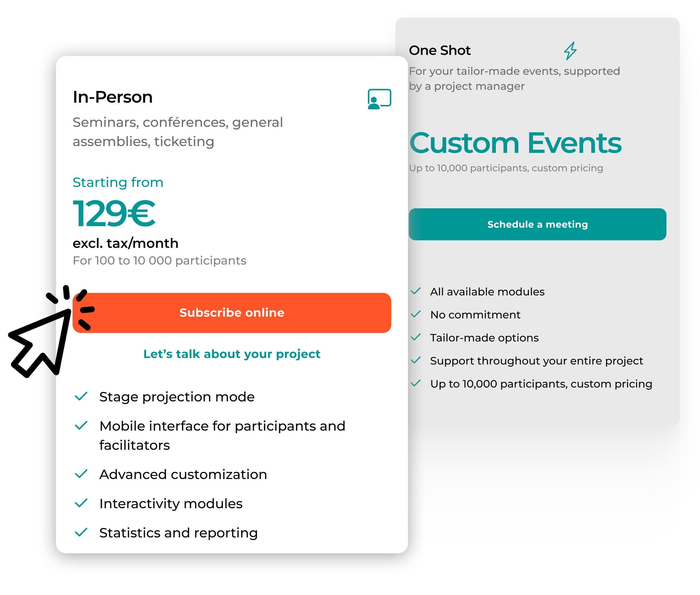The width and height of the screenshot is (700, 595).
Task: Click the checkmark beside Support throughout your entire project
Action: click(416, 360)
